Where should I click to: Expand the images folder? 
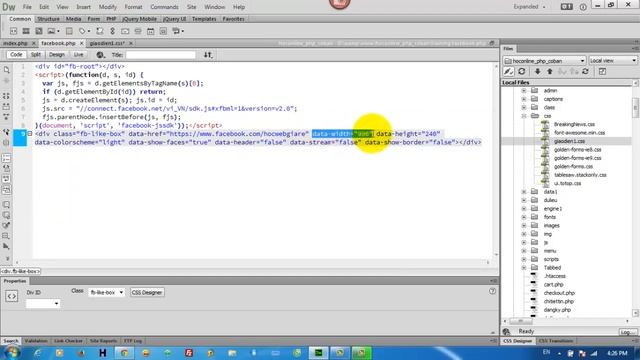tap(524, 225)
